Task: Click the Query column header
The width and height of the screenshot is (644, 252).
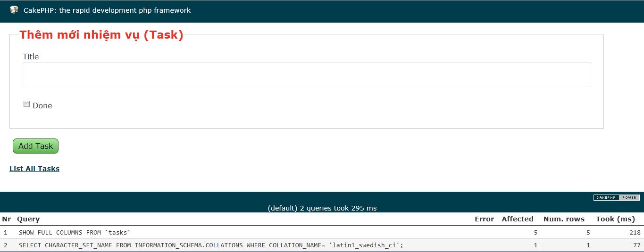Action: click(28, 219)
